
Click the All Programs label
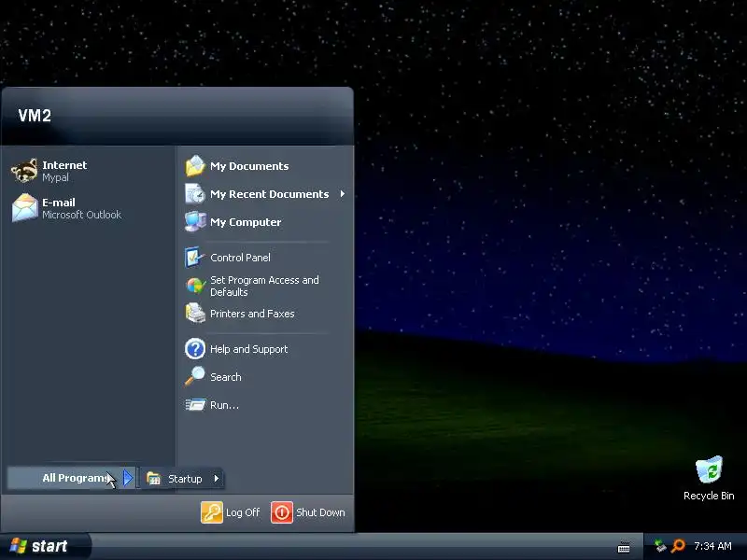[74, 478]
